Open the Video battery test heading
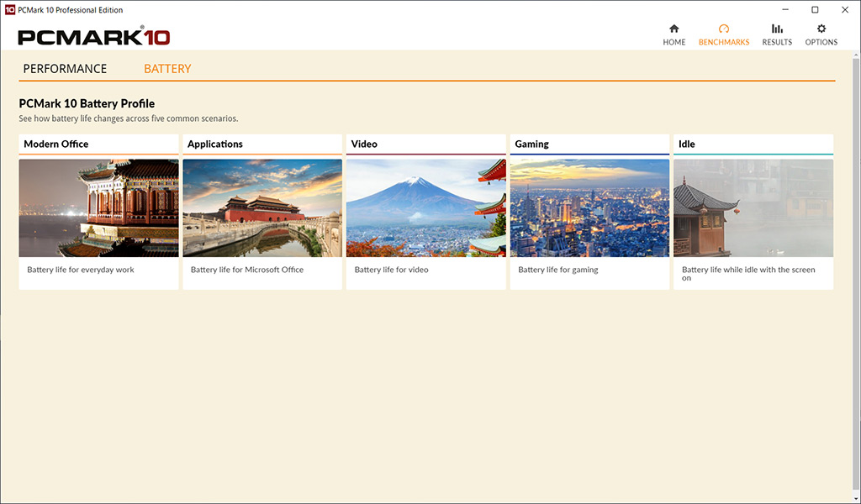Viewport: 861px width, 504px height. [x=364, y=144]
